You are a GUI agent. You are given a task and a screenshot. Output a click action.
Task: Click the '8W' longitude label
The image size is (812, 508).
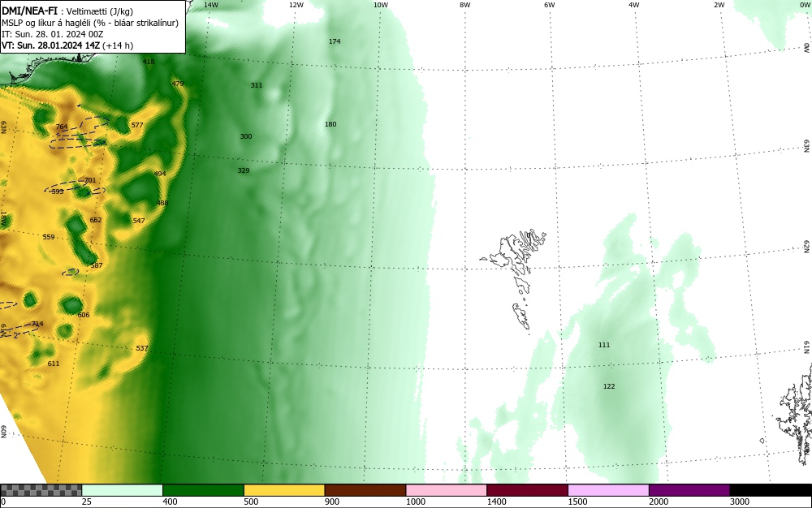click(x=465, y=5)
